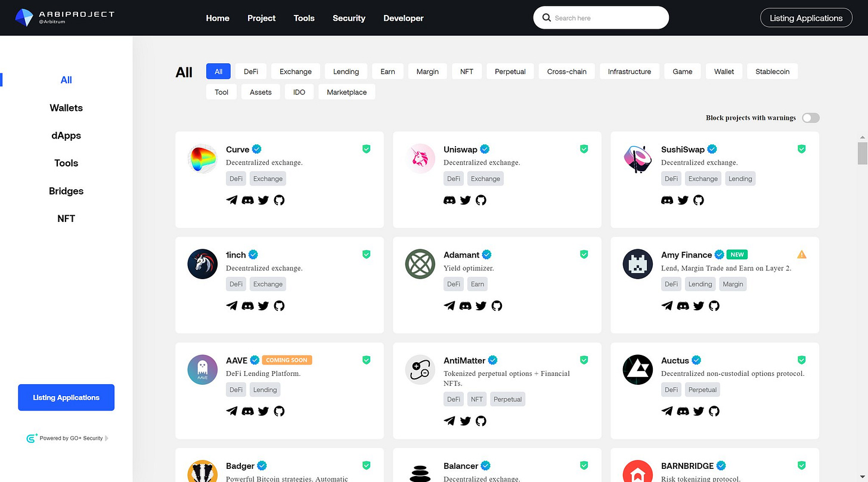Open AAVE's GitHub link
This screenshot has height=482, width=868.
(x=279, y=411)
